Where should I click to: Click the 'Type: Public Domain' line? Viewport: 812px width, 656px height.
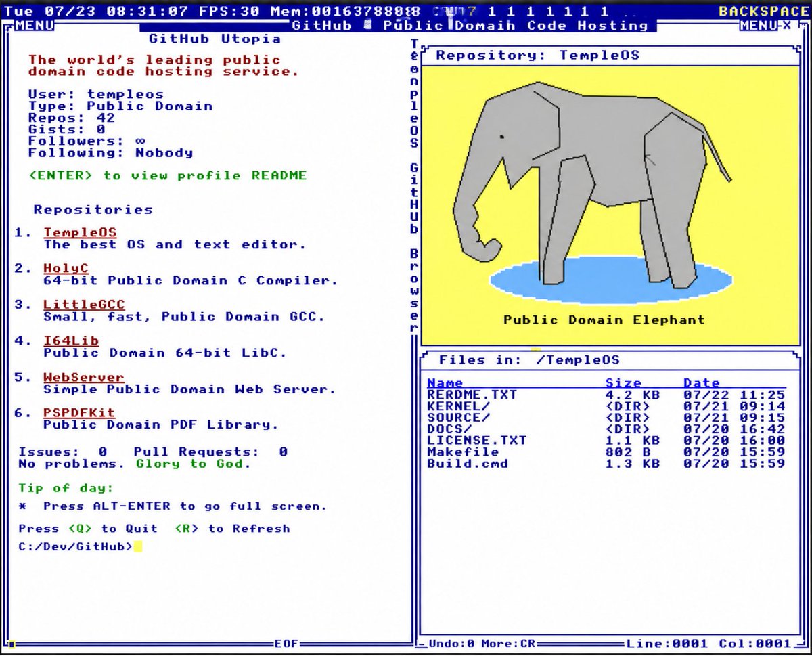(x=120, y=106)
